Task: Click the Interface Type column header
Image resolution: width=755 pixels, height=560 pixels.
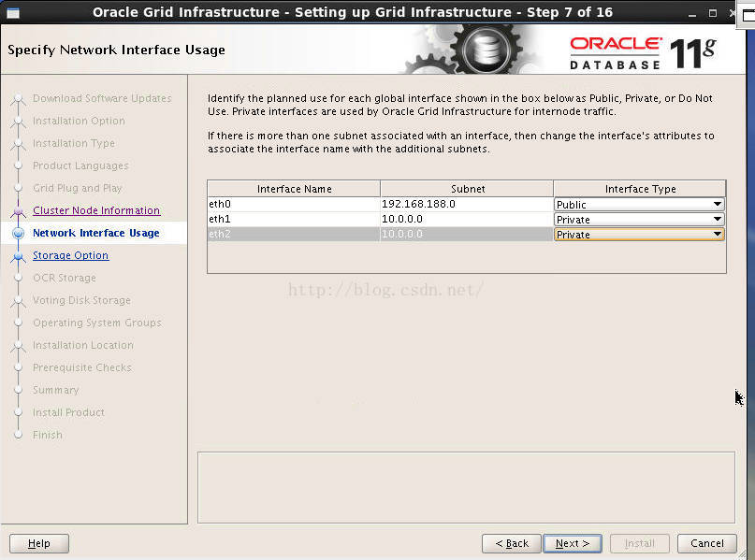Action: pos(640,189)
